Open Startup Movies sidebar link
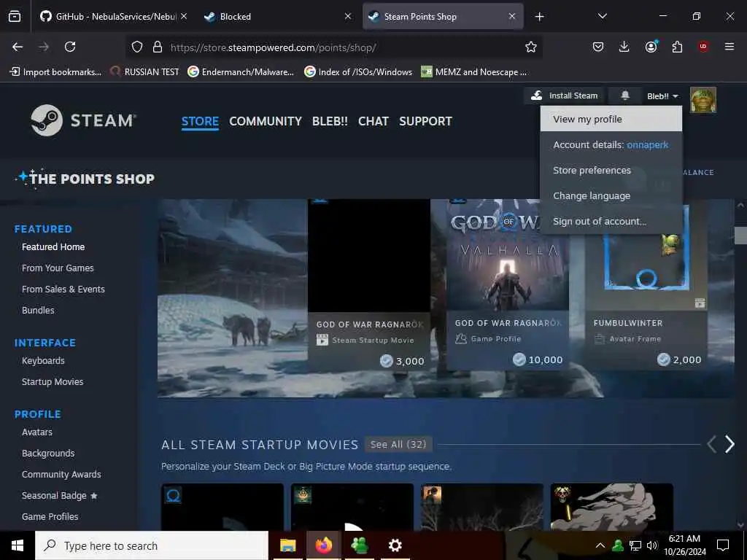Screen dimensions: 747x560 (x=53, y=381)
